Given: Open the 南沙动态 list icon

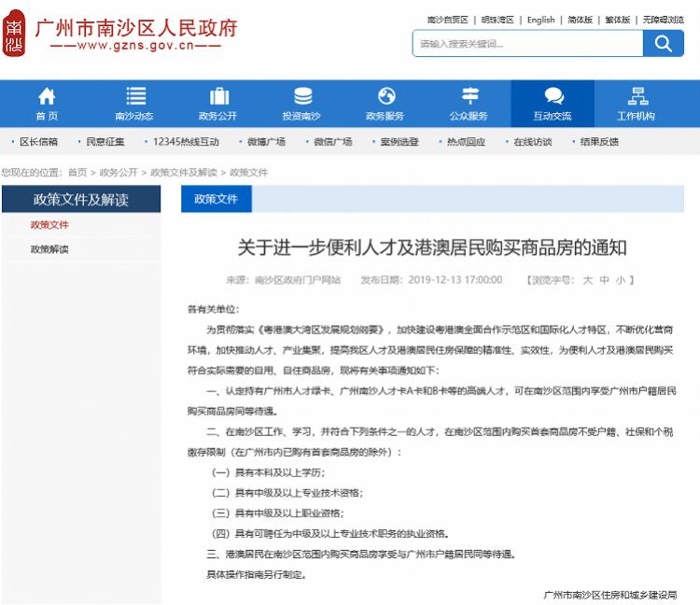Looking at the screenshot, I should (x=135, y=96).
